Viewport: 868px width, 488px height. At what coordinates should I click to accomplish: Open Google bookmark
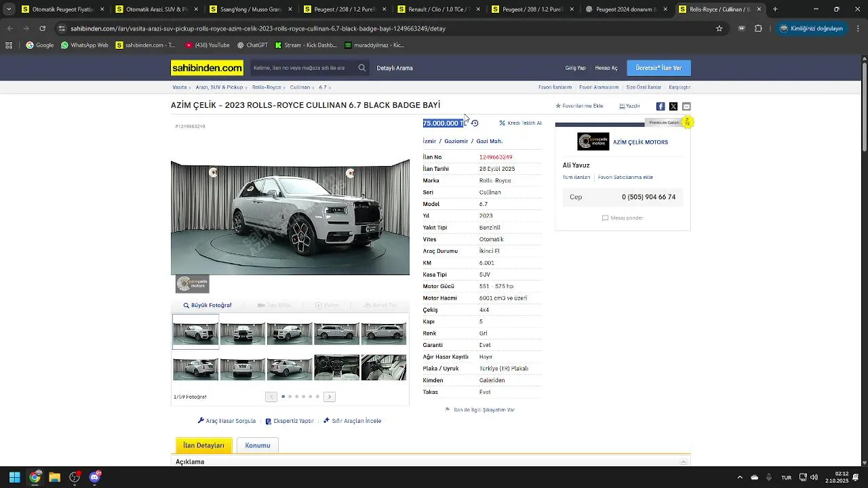40,45
